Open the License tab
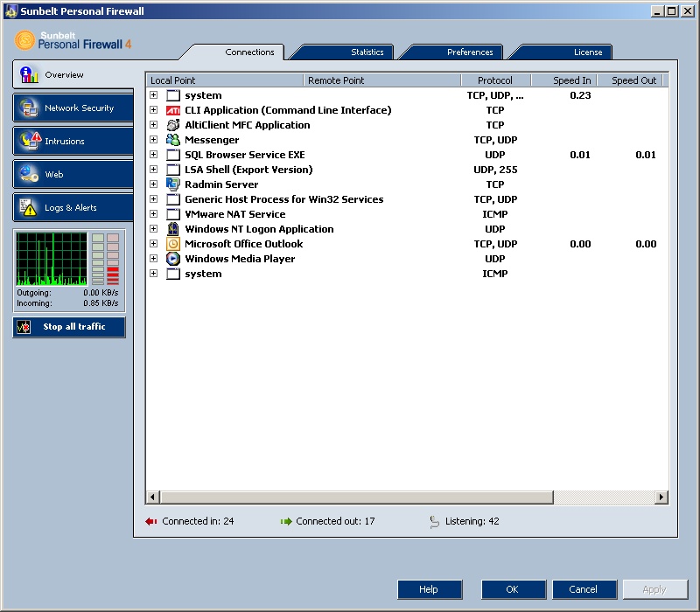The image size is (700, 612). click(x=587, y=52)
